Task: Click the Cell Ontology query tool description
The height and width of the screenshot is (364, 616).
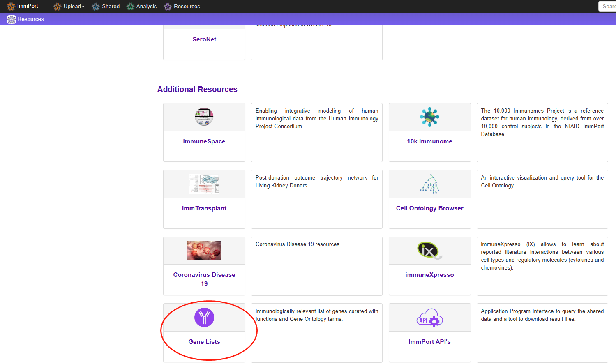Action: [x=542, y=182]
